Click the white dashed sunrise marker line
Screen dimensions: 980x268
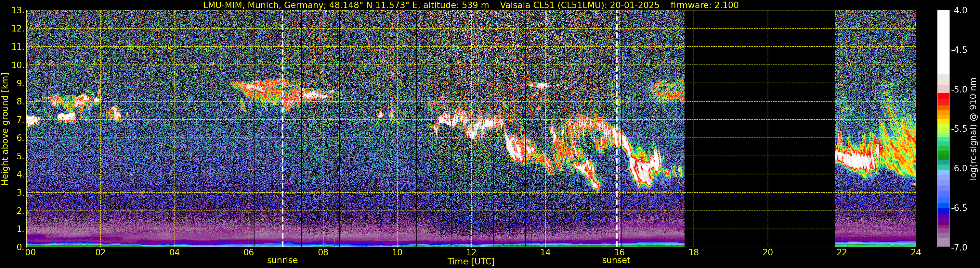tap(282, 129)
